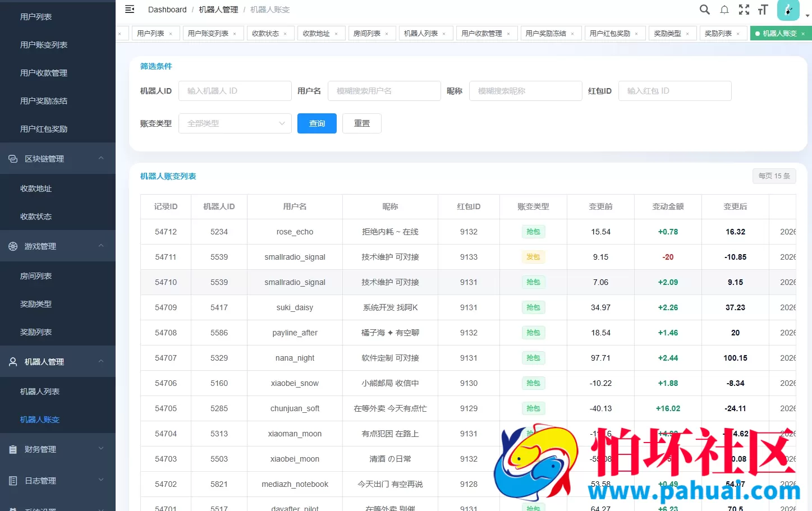Image resolution: width=812 pixels, height=511 pixels.
Task: Close the 房间列表 tab
Action: tap(387, 34)
